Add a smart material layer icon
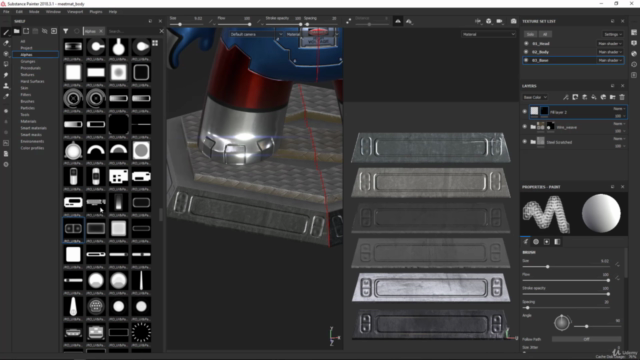 (603, 97)
